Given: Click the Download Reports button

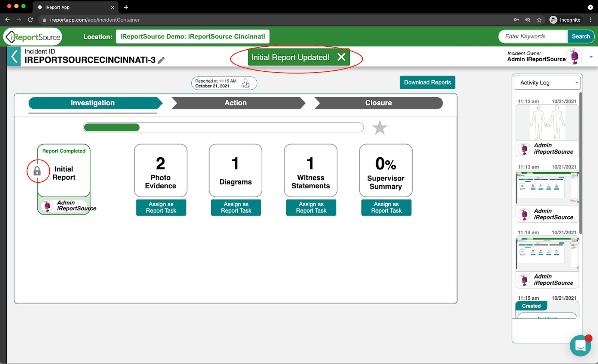Looking at the screenshot, I should [x=428, y=83].
